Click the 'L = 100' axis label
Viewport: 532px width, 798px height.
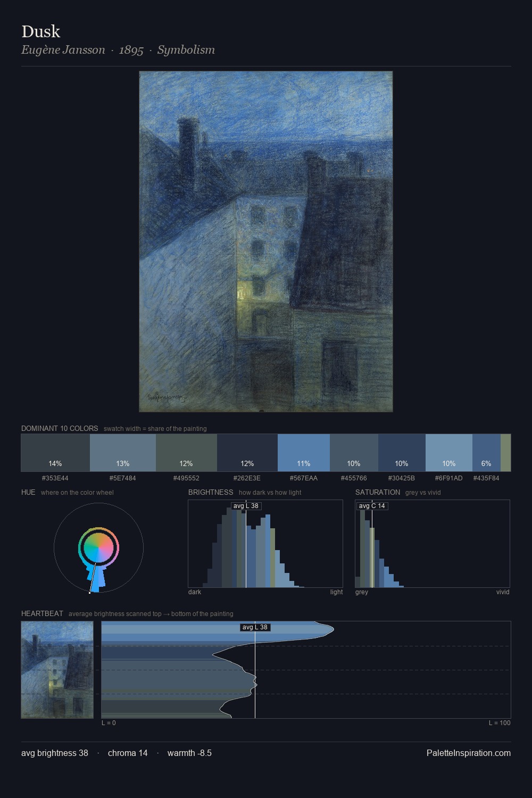point(500,723)
